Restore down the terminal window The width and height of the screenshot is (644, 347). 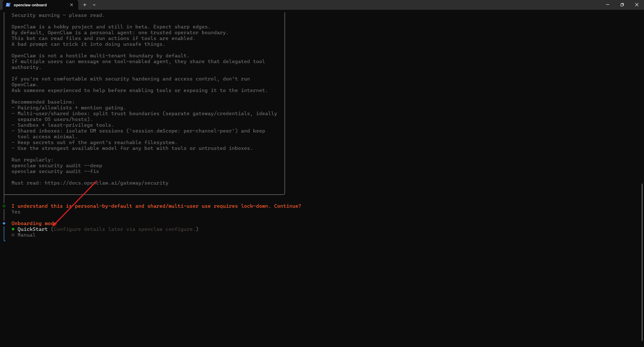tap(622, 5)
